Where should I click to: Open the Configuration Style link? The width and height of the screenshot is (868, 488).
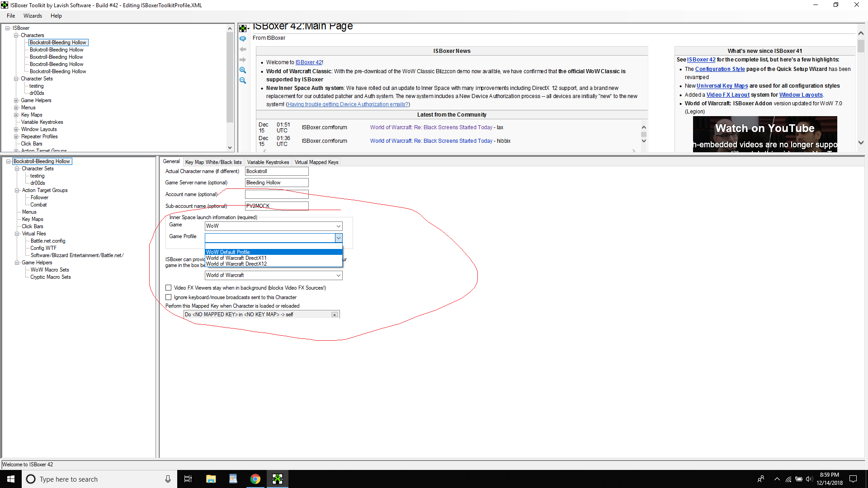pyautogui.click(x=720, y=69)
